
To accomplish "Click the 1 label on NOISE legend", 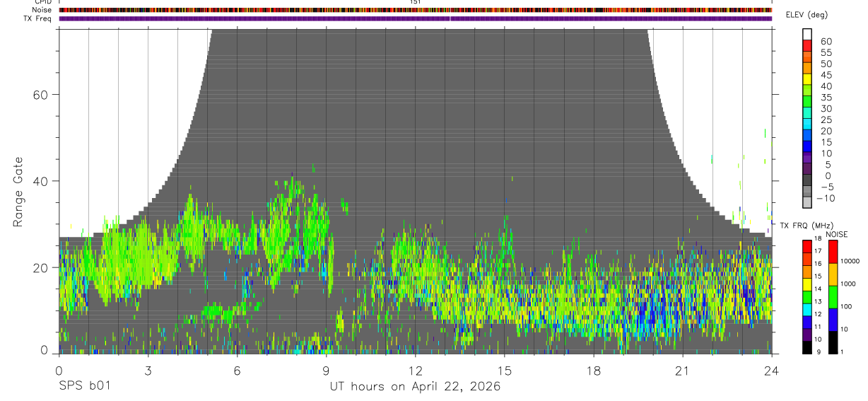I will [842, 351].
